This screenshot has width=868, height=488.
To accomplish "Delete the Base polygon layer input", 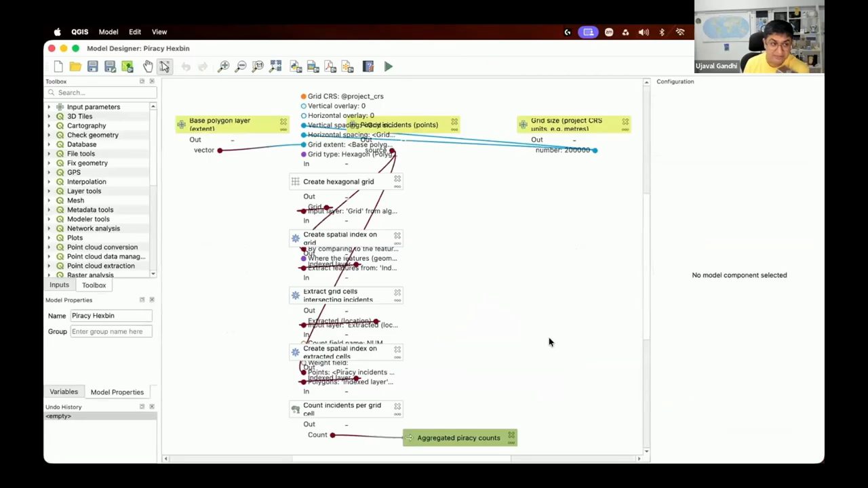I will pyautogui.click(x=283, y=122).
